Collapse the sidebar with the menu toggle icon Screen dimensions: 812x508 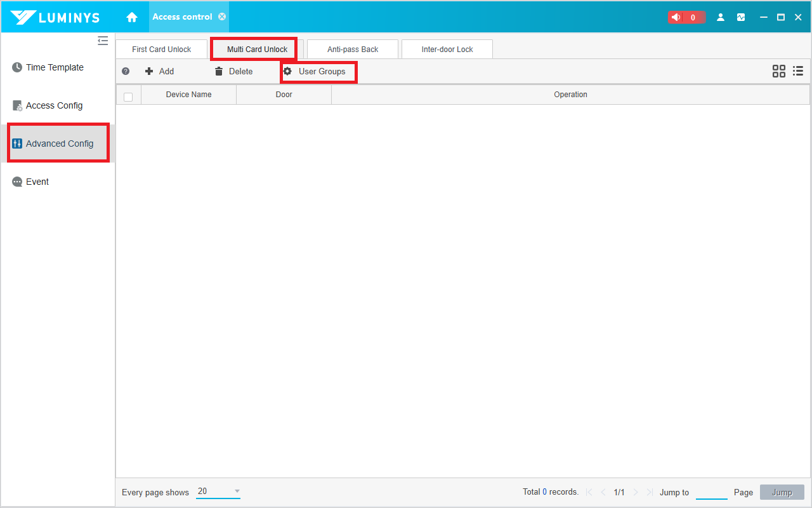[103, 41]
